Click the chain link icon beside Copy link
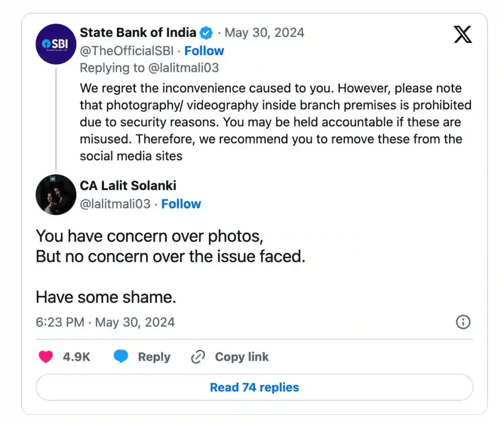Viewport: 504px width, 425px height. coord(197,357)
